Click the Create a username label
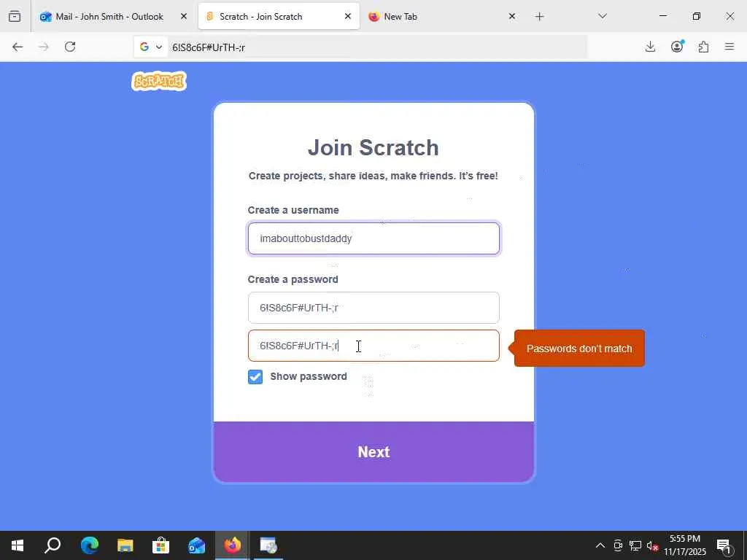 pos(293,210)
